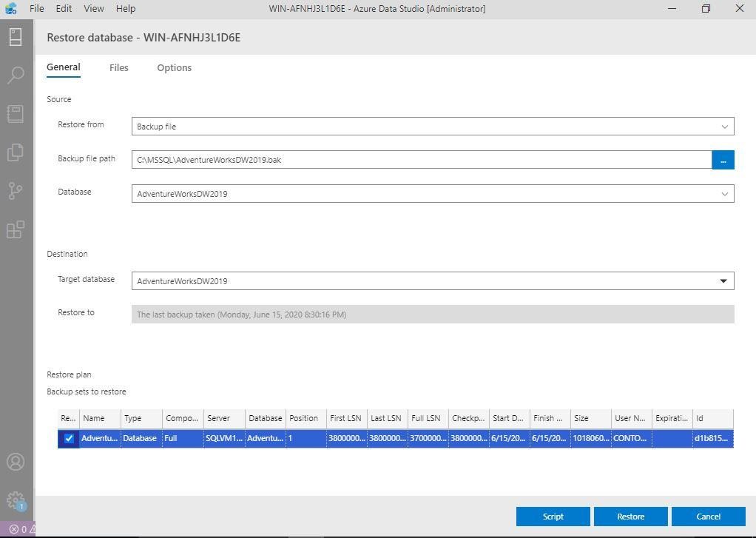Screen dimensions: 756x538
Task: Open the Extensions view icon
Action: coord(16,229)
